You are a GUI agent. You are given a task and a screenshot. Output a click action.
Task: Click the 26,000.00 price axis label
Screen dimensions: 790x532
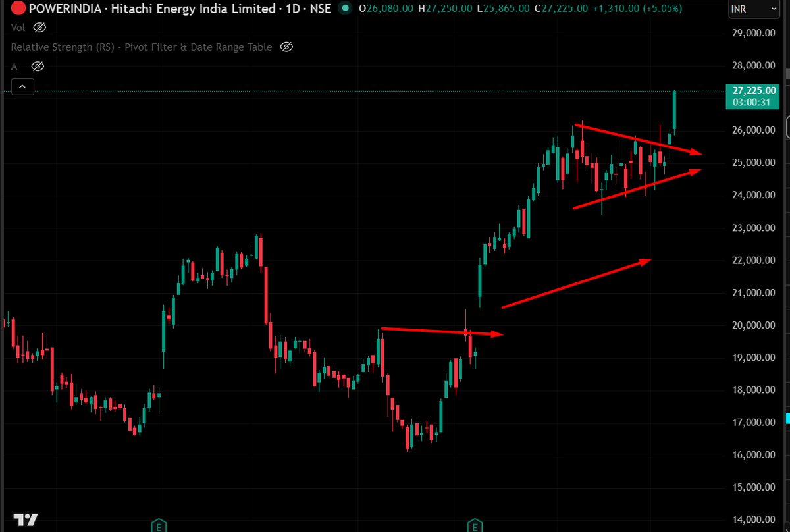point(754,130)
